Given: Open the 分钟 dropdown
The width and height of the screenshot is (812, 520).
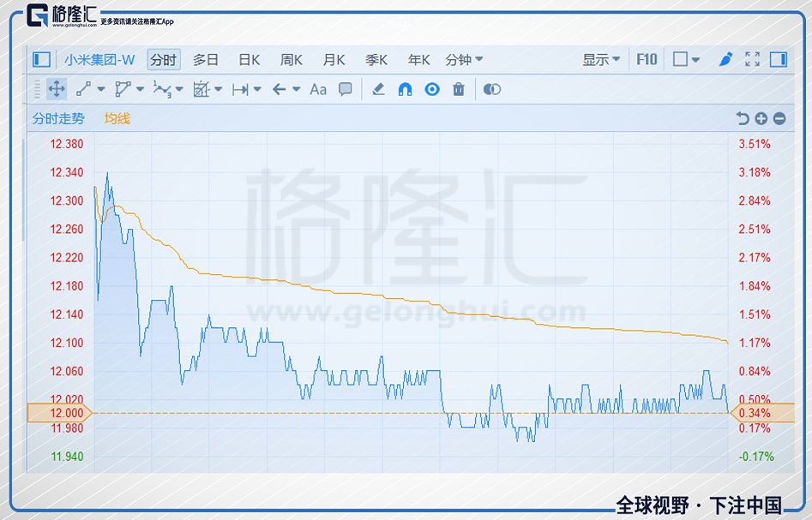Looking at the screenshot, I should point(464,59).
